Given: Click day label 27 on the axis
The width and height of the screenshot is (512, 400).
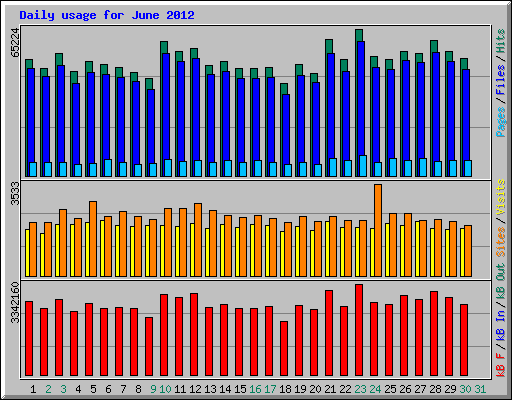Looking at the screenshot, I should coord(420,389).
